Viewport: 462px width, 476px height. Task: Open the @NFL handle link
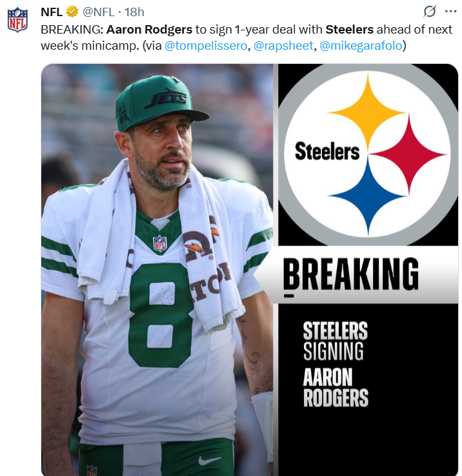(99, 12)
